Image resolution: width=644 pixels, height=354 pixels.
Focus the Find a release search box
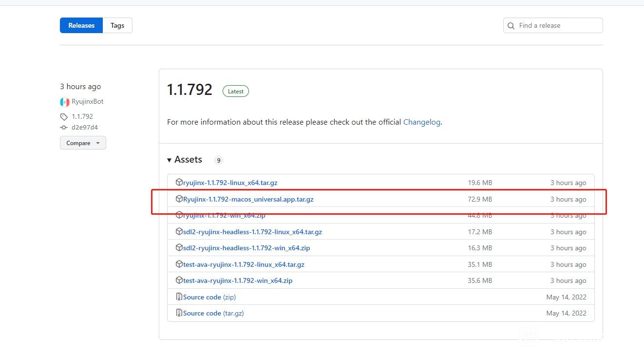(553, 25)
